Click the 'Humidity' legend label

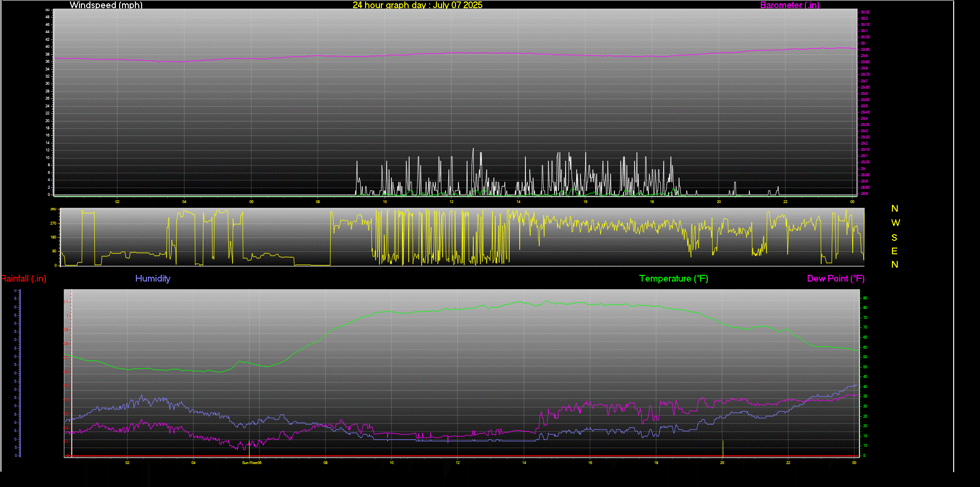tap(153, 279)
